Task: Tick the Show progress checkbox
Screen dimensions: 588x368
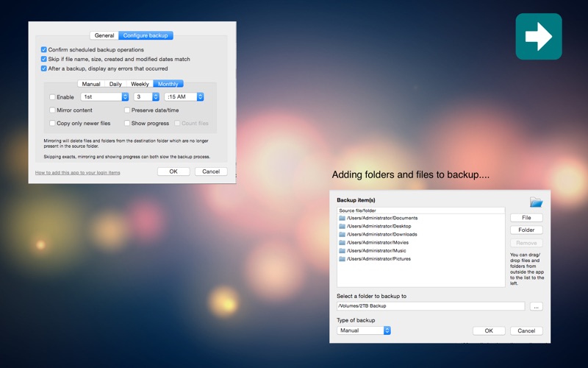Action: coord(127,124)
